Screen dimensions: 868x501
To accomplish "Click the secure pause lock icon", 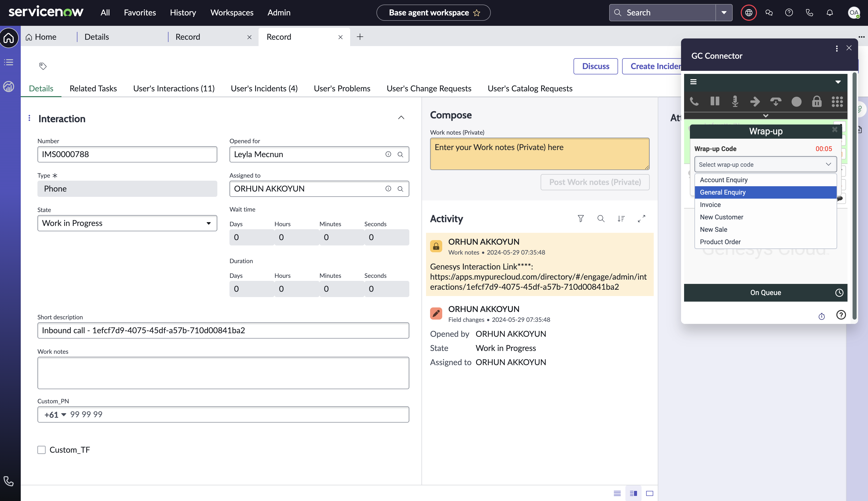I will pyautogui.click(x=816, y=101).
